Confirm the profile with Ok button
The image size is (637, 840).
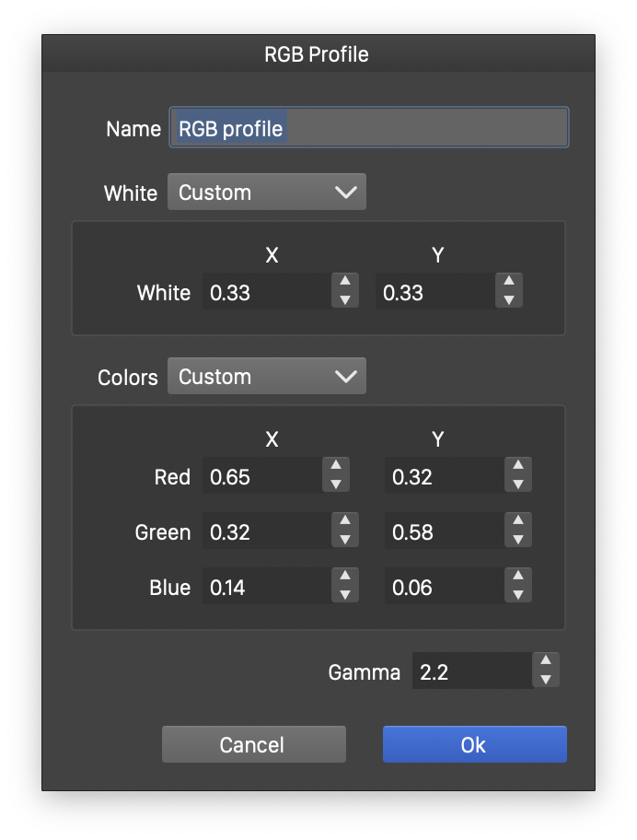coord(474,744)
